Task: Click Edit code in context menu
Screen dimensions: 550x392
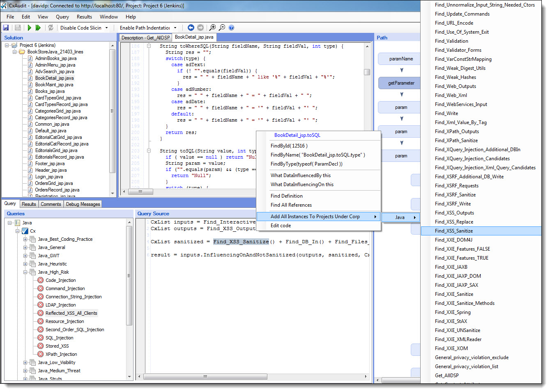Action: pyautogui.click(x=281, y=226)
